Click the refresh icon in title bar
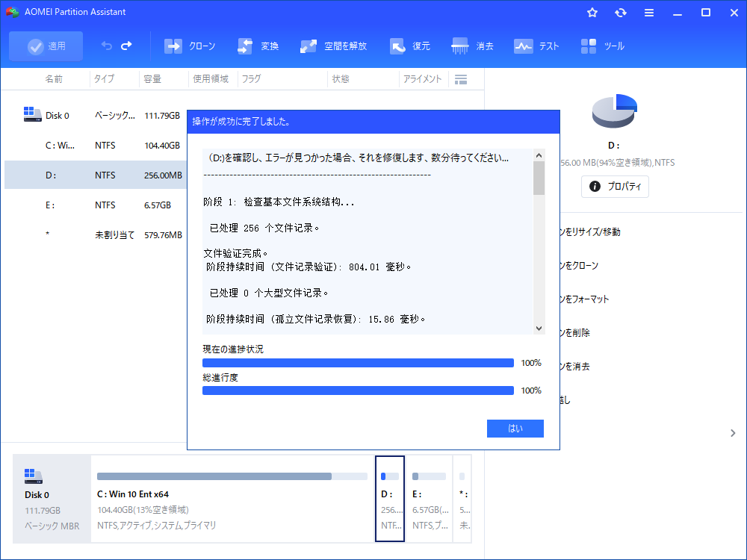The height and width of the screenshot is (560, 747). 621,13
